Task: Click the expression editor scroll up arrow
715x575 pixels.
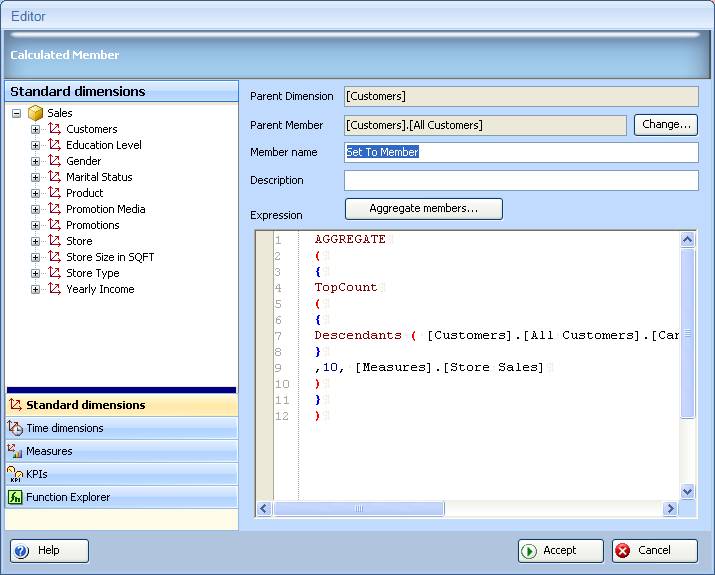Action: coord(687,239)
